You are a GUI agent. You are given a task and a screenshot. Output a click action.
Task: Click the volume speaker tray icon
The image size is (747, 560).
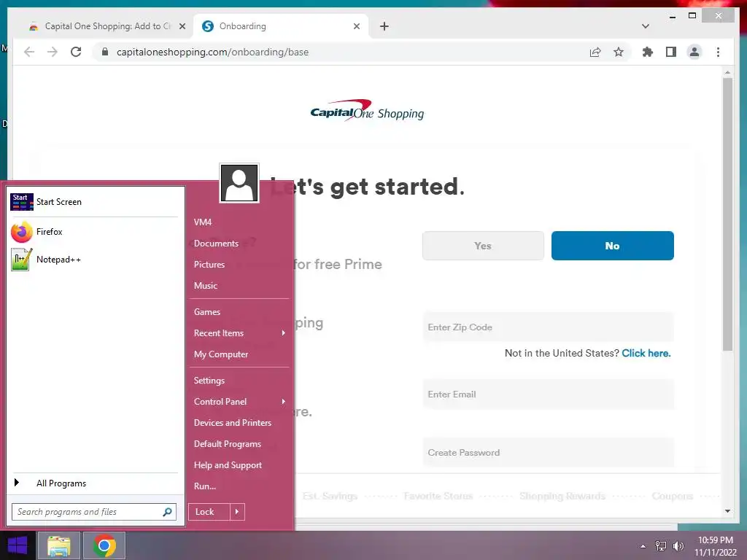pyautogui.click(x=678, y=546)
